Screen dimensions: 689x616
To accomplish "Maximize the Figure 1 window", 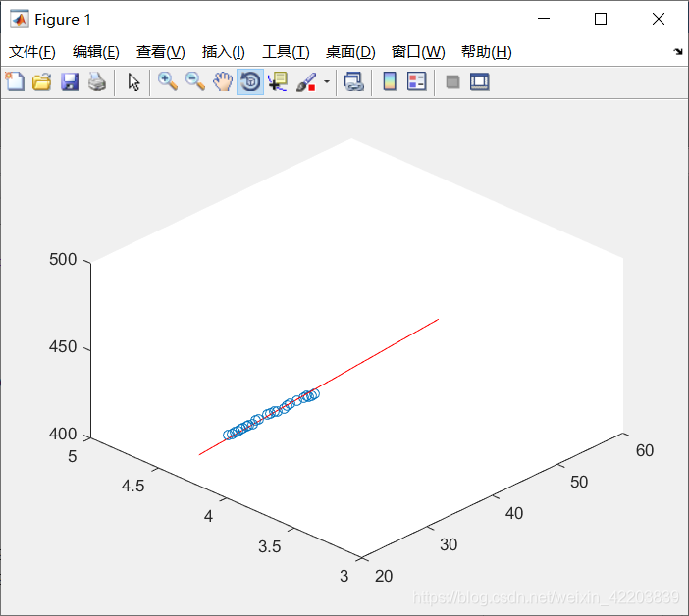I will click(x=601, y=19).
